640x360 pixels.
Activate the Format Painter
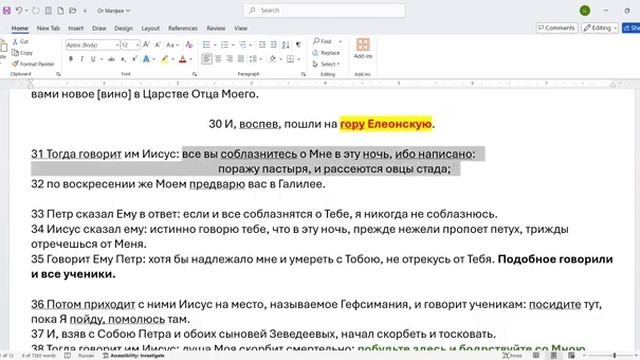pyautogui.click(x=33, y=64)
